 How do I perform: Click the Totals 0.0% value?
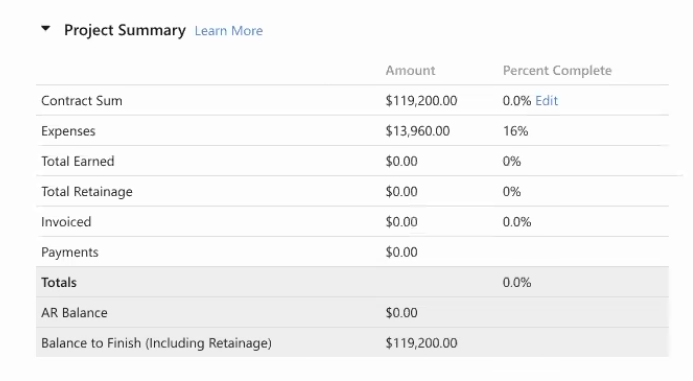(517, 282)
